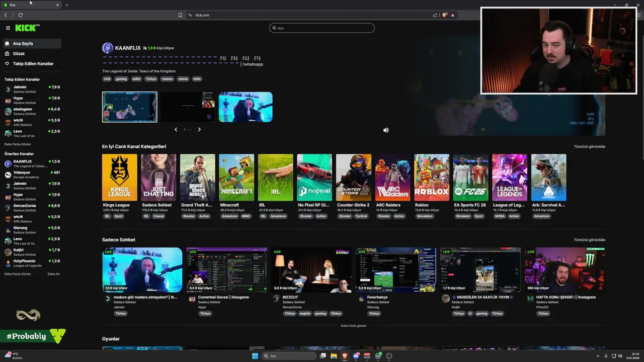
Task: Open Takip Edilen Kanallar sidebar item
Action: point(32,64)
